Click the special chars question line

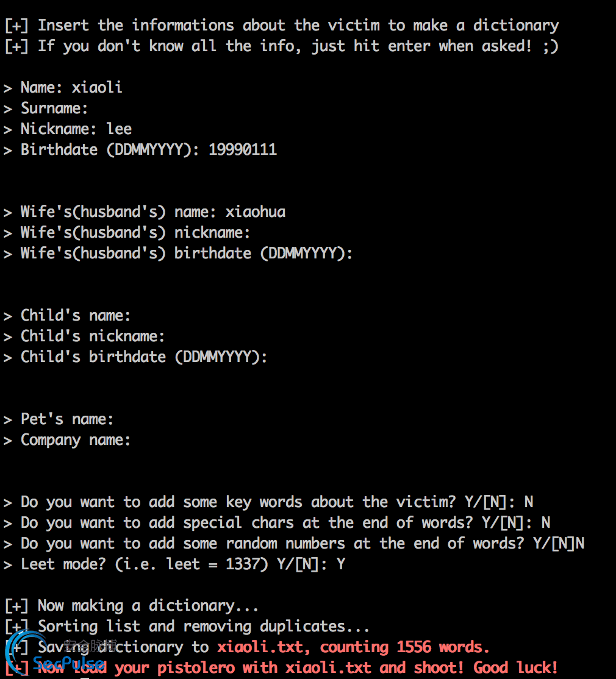(x=277, y=523)
